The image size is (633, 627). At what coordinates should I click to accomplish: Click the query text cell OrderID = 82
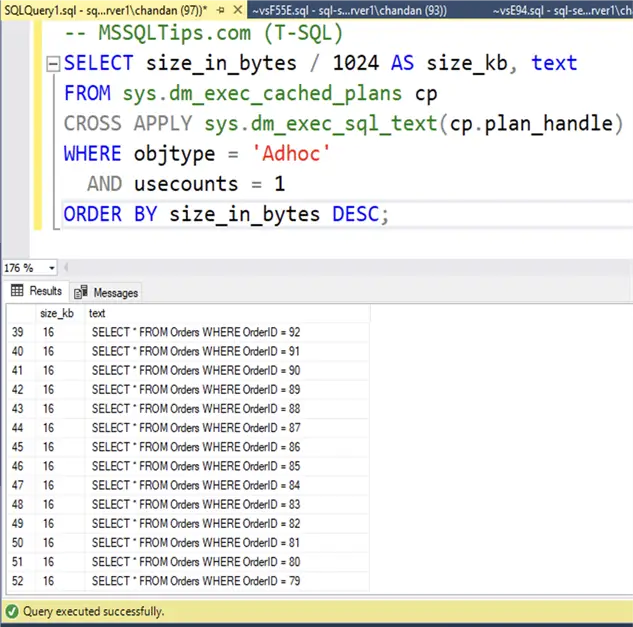pos(227,523)
